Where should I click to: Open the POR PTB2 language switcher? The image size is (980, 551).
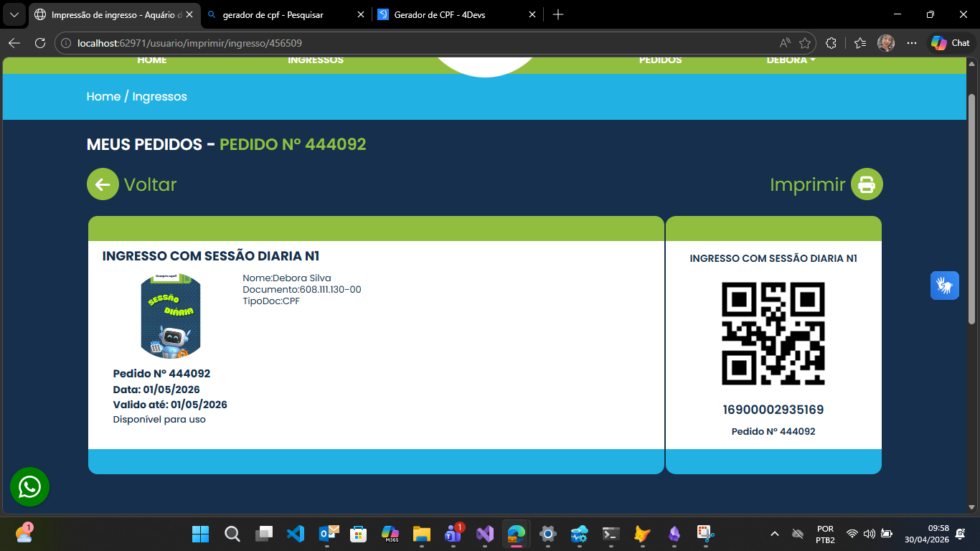(x=825, y=534)
